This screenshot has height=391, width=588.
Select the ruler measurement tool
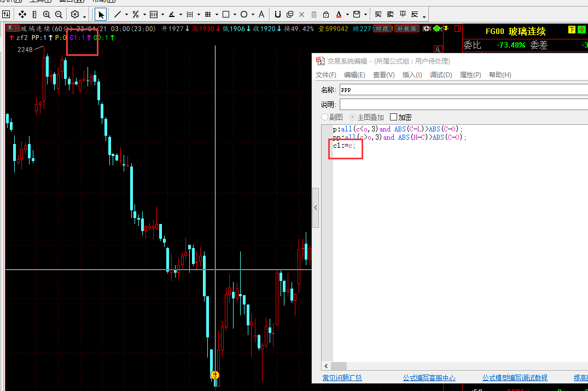(x=34, y=14)
